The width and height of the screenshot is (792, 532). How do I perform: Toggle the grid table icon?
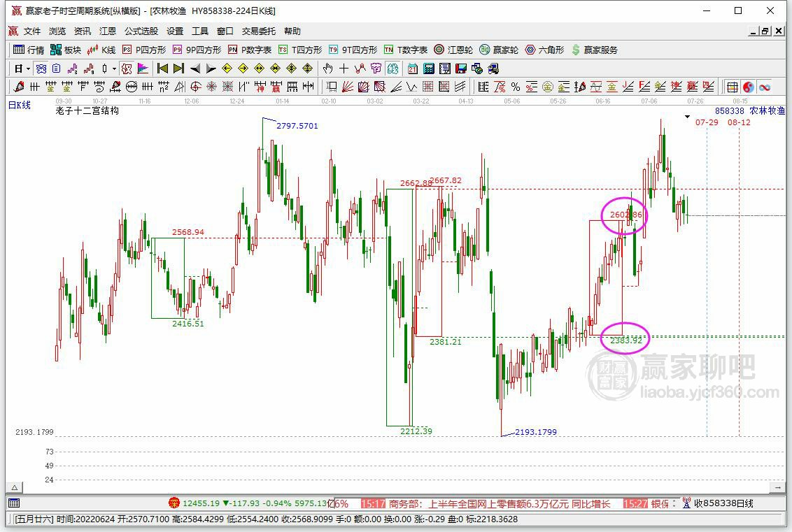tap(733, 87)
